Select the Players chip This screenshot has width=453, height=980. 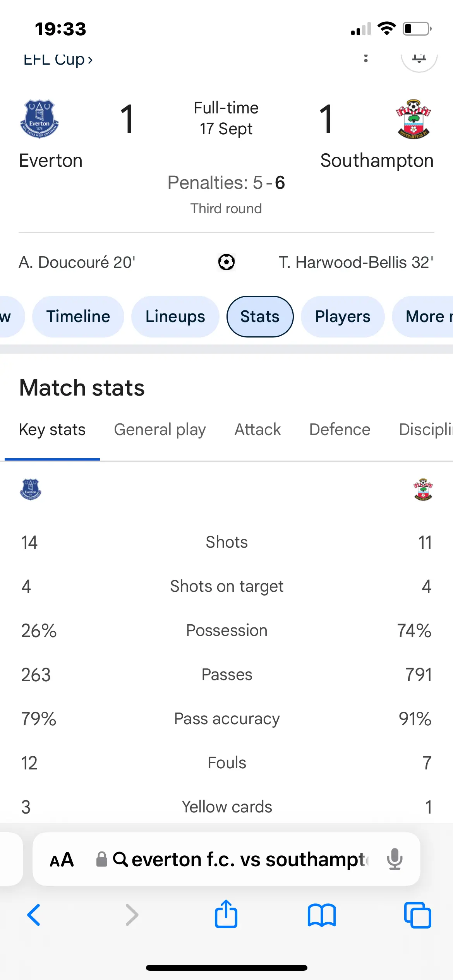click(343, 317)
